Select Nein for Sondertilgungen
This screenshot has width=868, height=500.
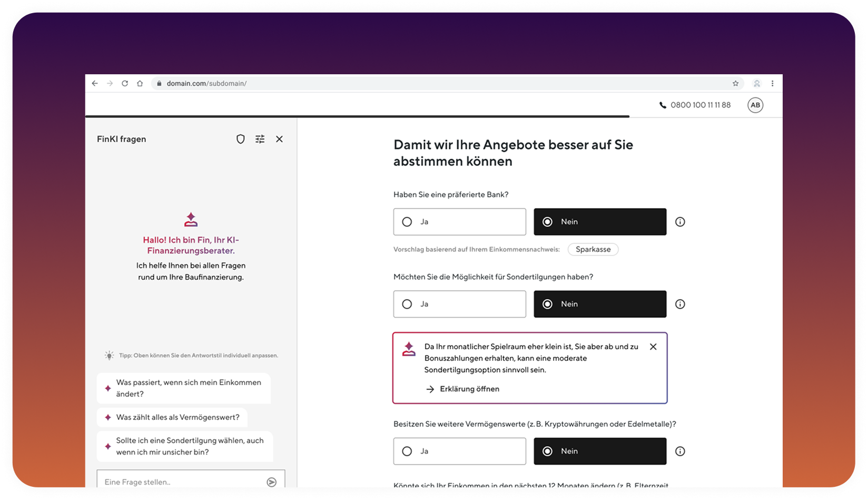(x=600, y=304)
